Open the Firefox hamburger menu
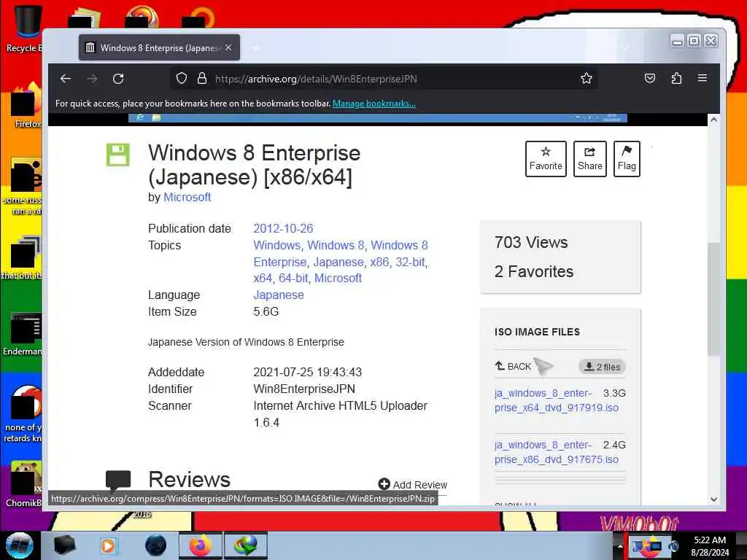The height and width of the screenshot is (560, 747). (x=703, y=78)
